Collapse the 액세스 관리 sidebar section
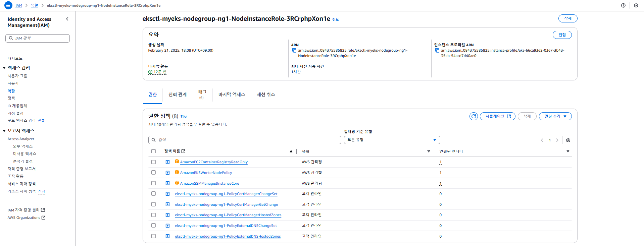This screenshot has width=644, height=246. (x=4, y=68)
